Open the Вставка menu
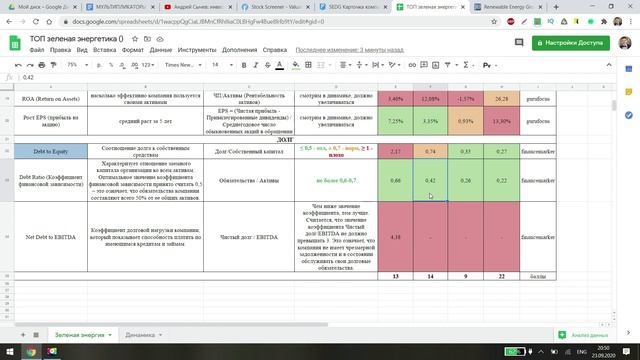 104,50
